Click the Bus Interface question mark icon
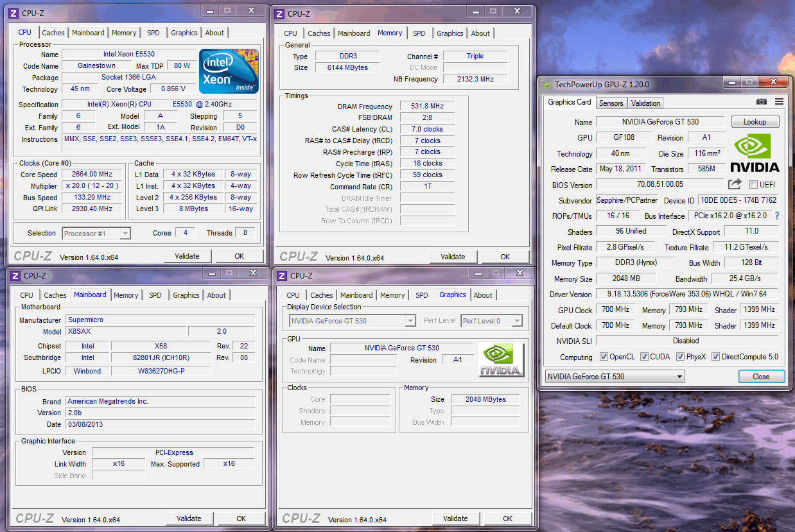 777,216
